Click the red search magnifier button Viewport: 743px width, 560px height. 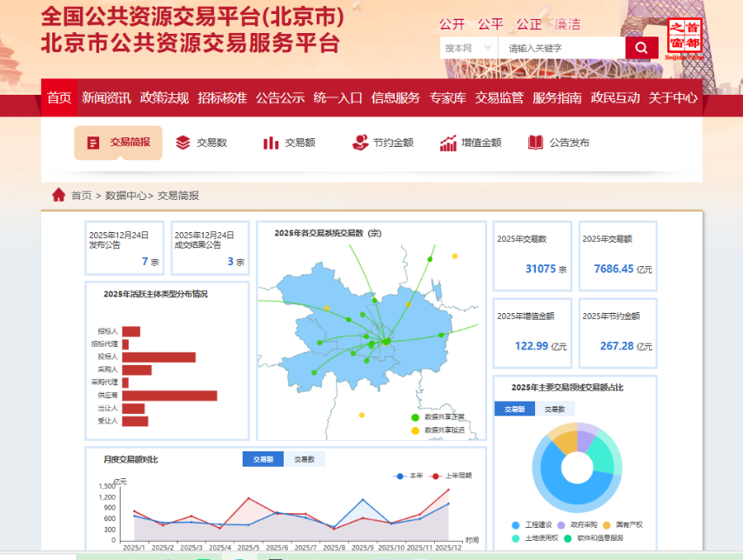coord(641,48)
